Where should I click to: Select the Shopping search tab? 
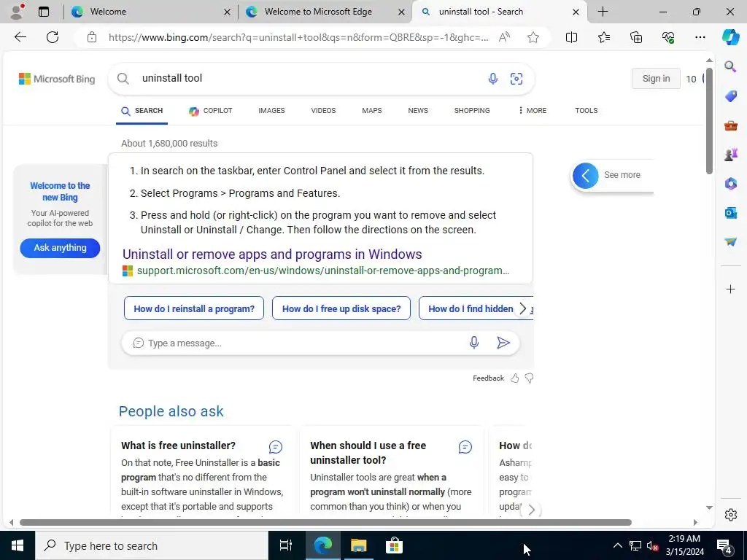[472, 111]
